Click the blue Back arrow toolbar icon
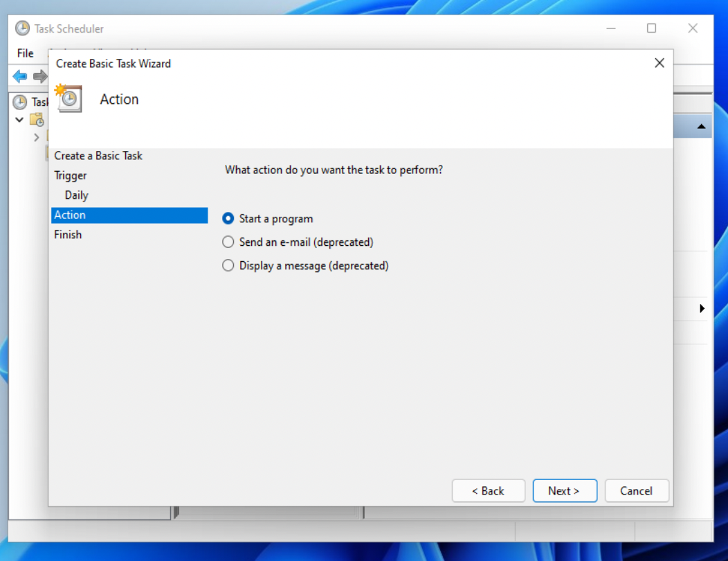This screenshot has width=728, height=561. [19, 76]
